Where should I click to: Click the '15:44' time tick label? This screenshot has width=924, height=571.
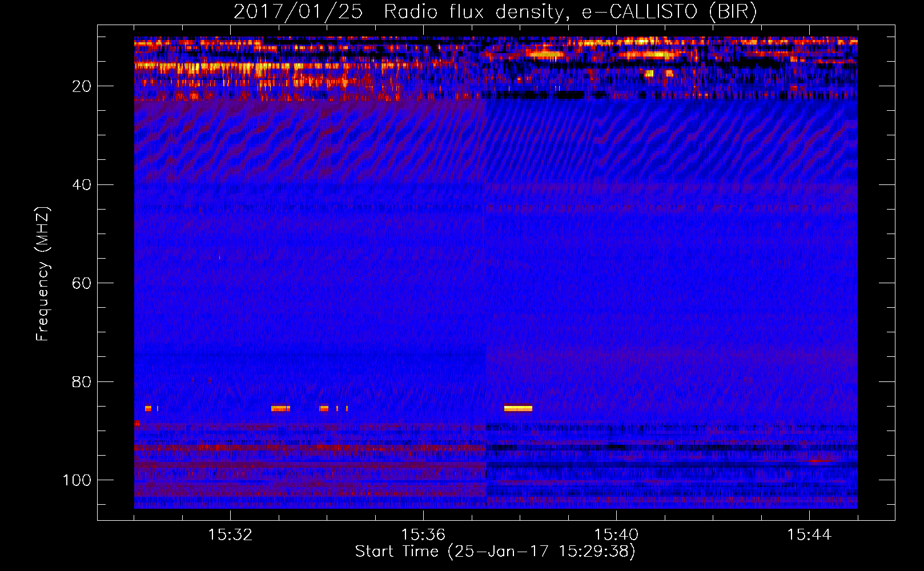click(809, 535)
